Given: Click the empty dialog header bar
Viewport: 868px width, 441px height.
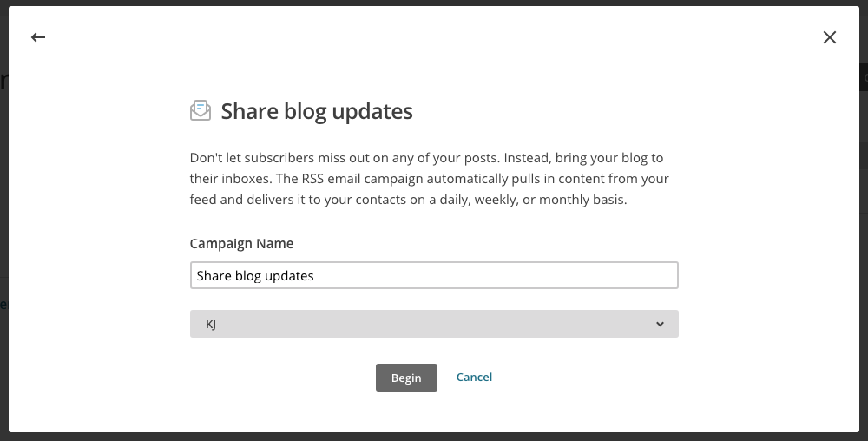Looking at the screenshot, I should coord(434,37).
